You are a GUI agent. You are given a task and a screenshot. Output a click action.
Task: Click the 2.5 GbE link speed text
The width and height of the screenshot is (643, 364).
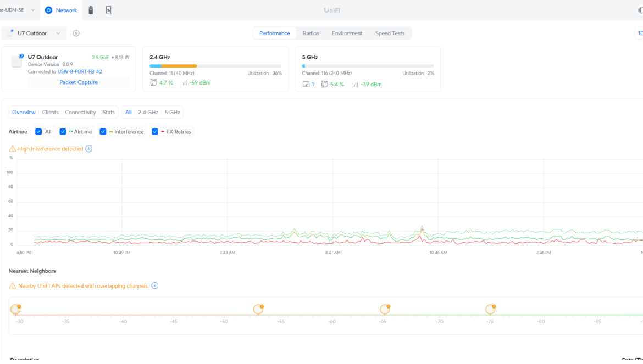tap(100, 58)
